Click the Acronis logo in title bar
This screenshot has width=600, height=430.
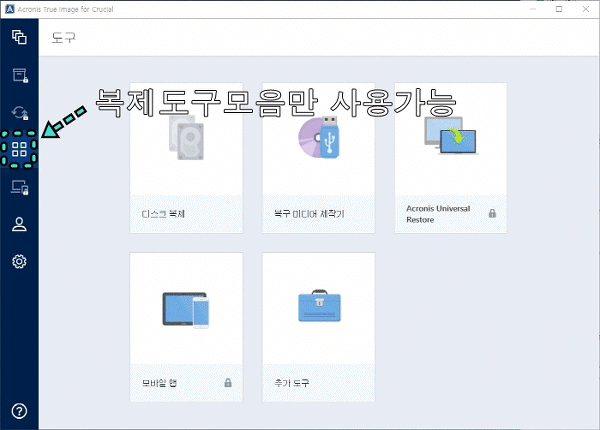coord(10,9)
